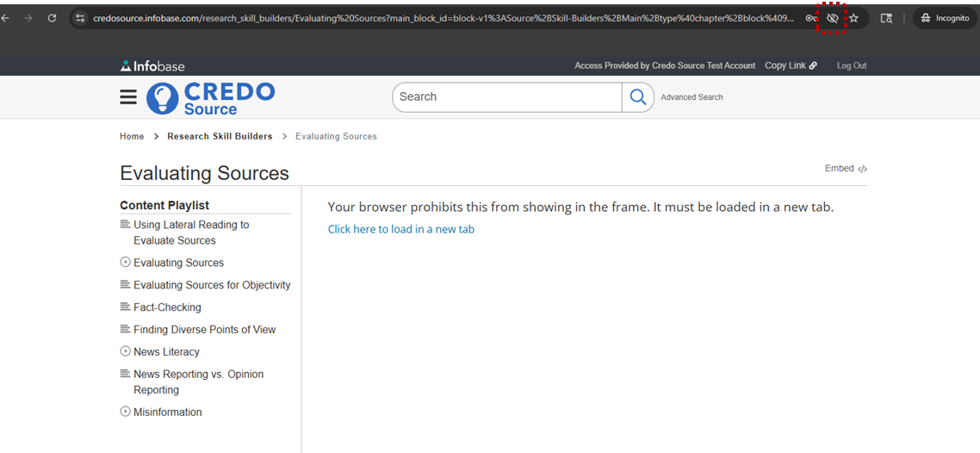This screenshot has height=453, width=980.
Task: Click the text icon beside News Reporting
Action: (x=125, y=373)
